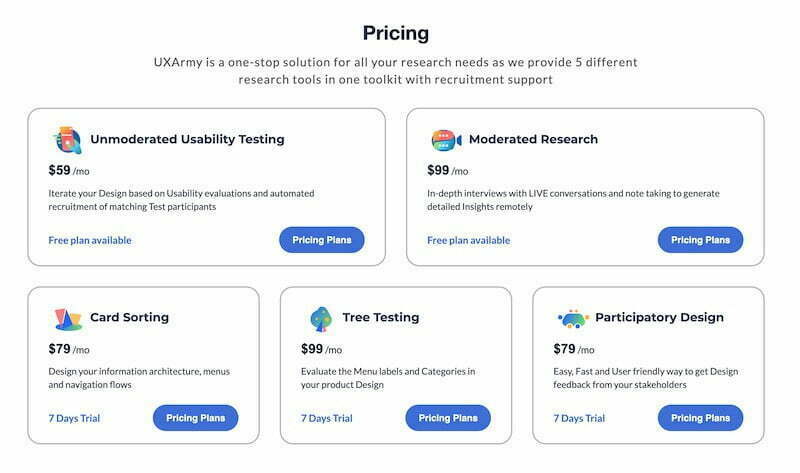View Pricing Plans for Card Sorting
The width and height of the screenshot is (800, 473).
coord(195,418)
